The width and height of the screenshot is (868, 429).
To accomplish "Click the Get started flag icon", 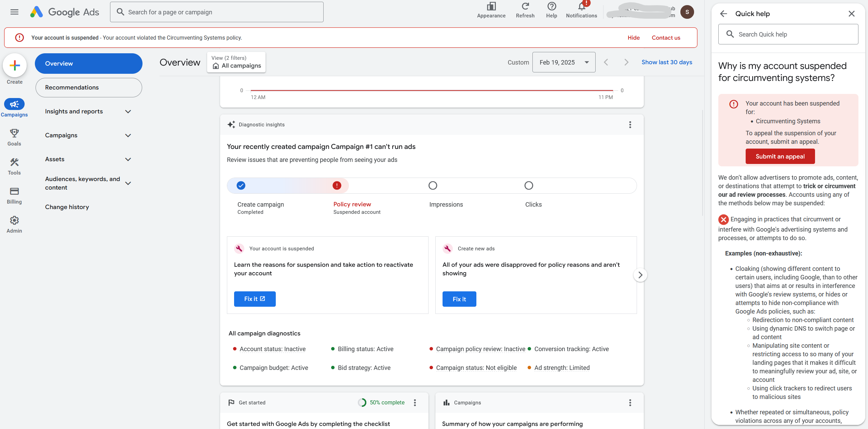I will point(231,403).
